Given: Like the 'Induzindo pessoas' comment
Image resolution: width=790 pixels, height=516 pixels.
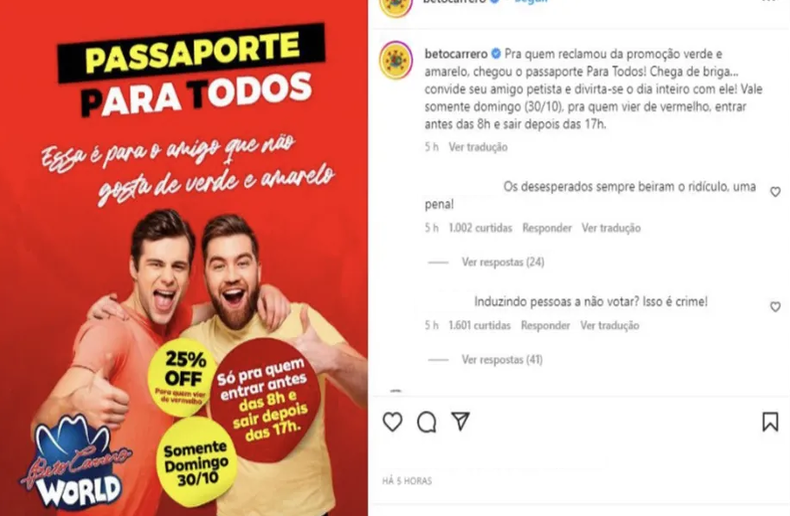Looking at the screenshot, I should pyautogui.click(x=775, y=307).
